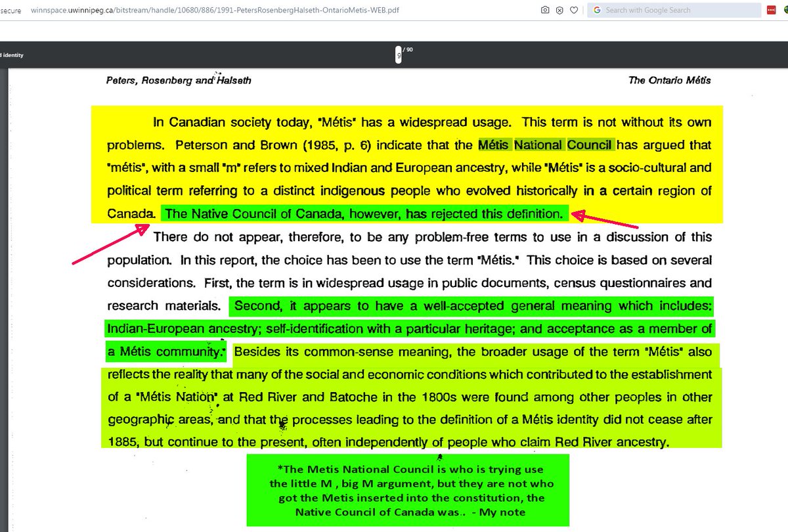Click the Google logo in search box
788x532 pixels.
pos(596,11)
